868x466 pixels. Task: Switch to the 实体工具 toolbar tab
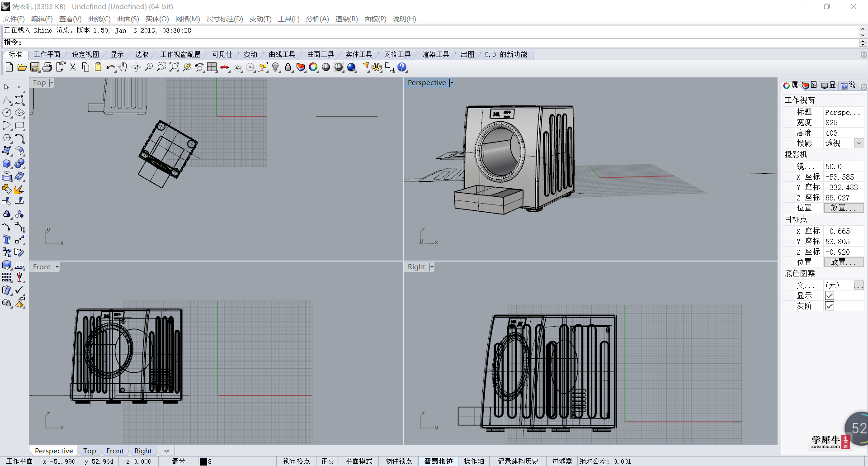359,54
